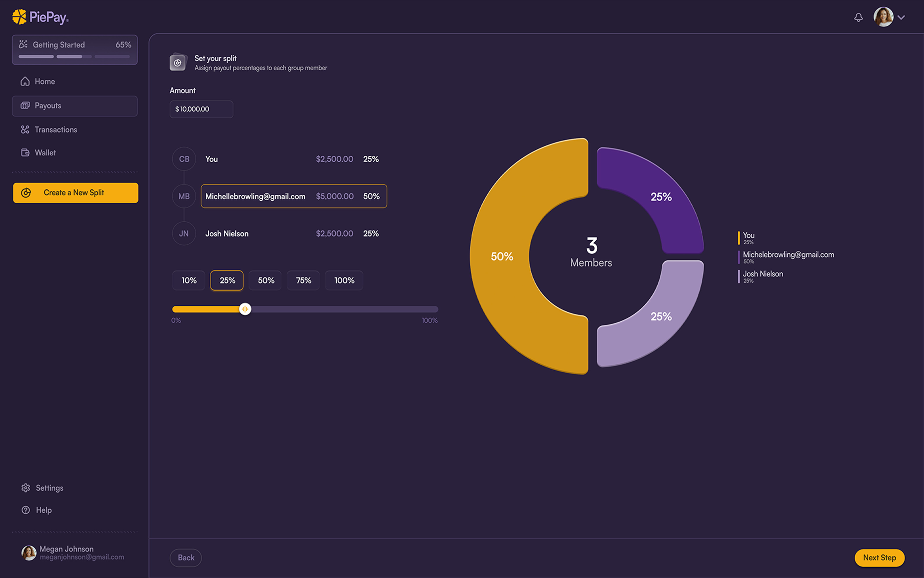
Task: Click the Josh Nielson legend entry
Action: click(x=761, y=276)
